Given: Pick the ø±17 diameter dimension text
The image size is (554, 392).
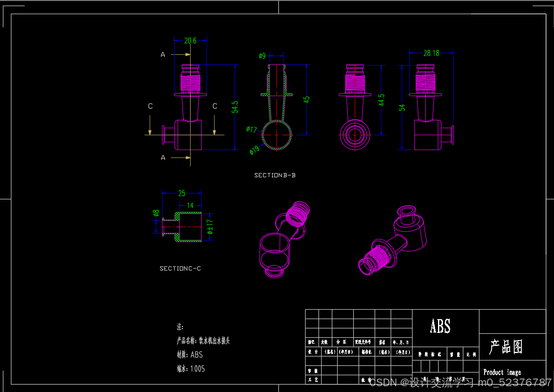Looking at the screenshot, I should [210, 227].
